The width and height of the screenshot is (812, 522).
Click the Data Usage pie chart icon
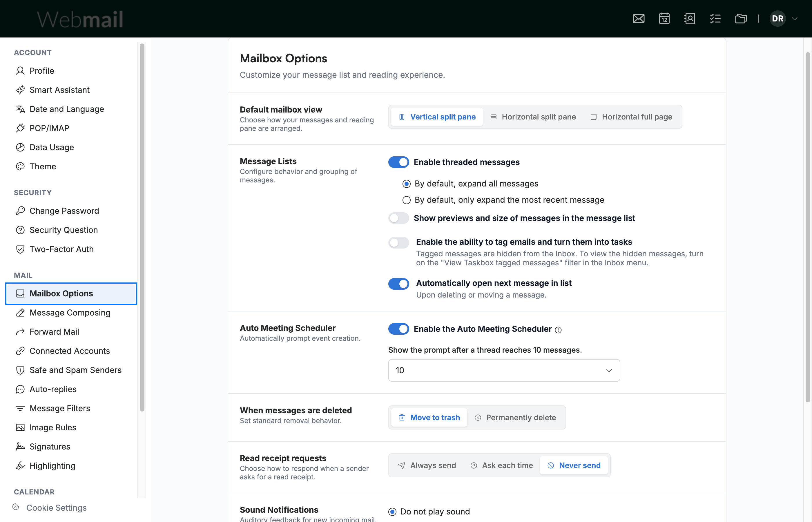(20, 147)
